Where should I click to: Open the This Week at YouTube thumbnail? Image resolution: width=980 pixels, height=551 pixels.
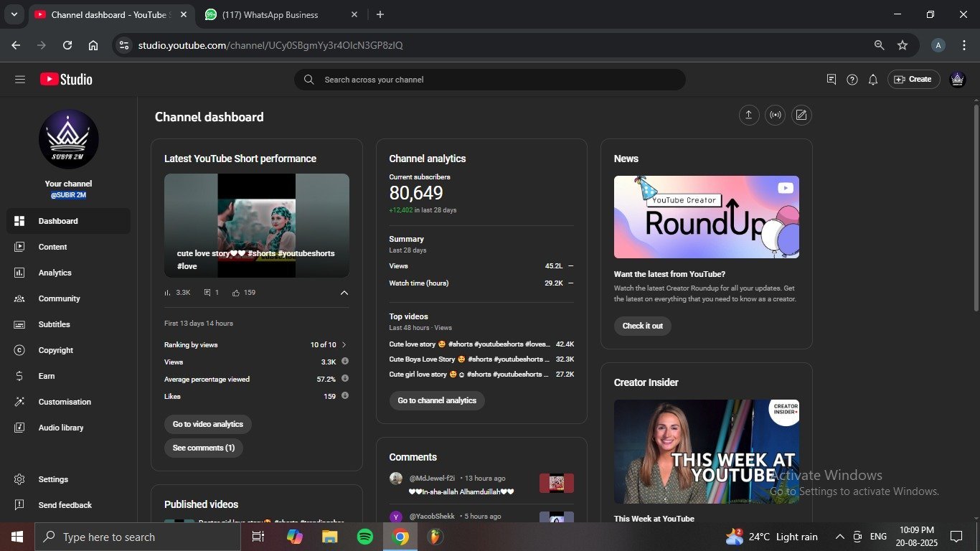point(706,451)
